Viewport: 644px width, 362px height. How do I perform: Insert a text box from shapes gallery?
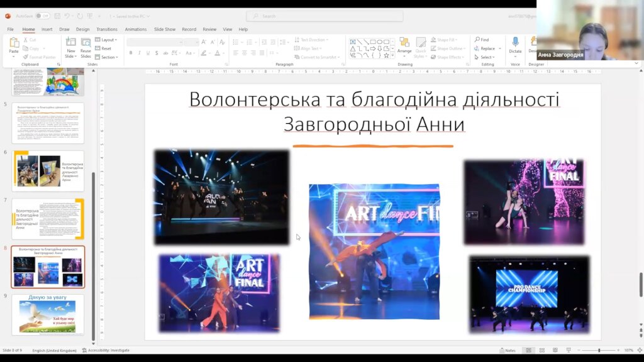pyautogui.click(x=352, y=42)
